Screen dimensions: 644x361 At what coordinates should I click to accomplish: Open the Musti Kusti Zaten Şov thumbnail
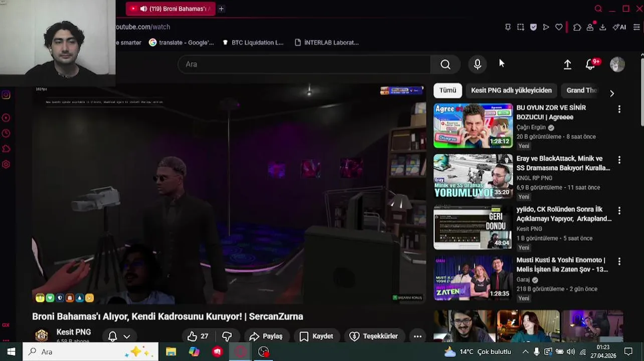[x=473, y=278]
